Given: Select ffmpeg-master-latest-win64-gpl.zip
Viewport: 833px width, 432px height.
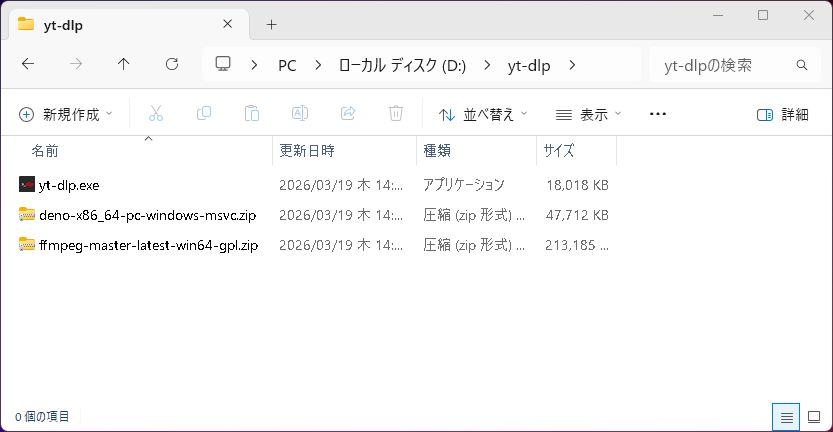Looking at the screenshot, I should (148, 245).
